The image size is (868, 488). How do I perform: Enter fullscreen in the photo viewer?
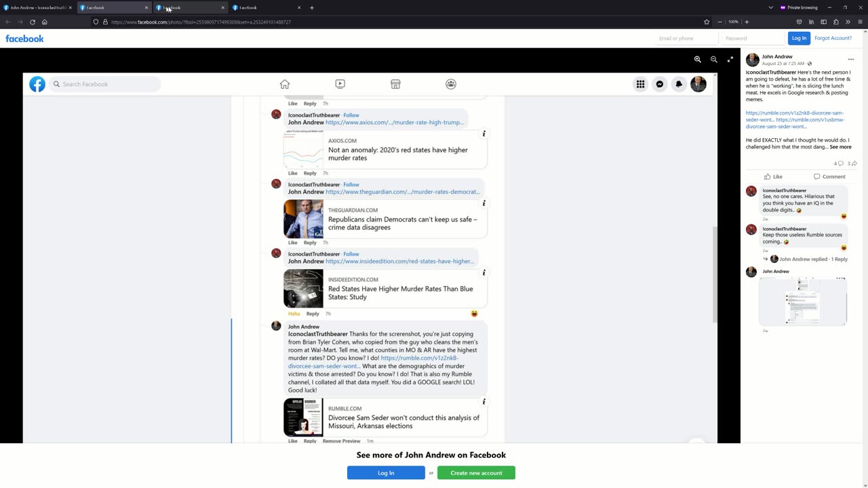point(730,60)
